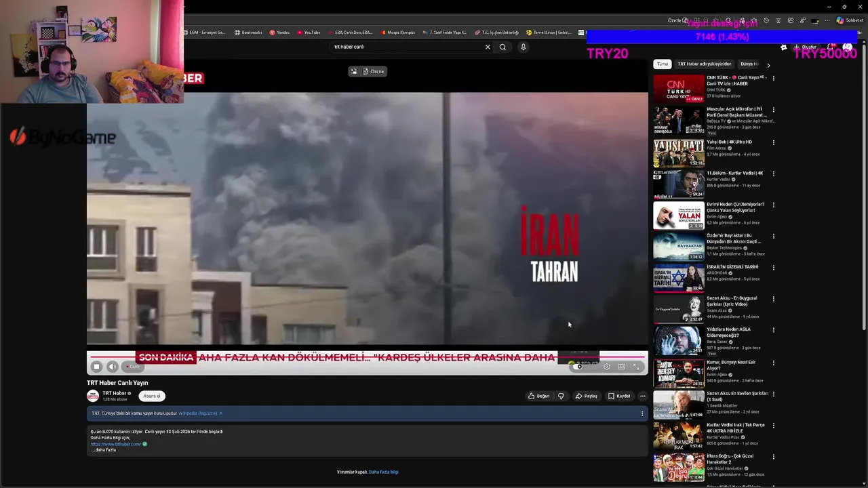Like the video with Beğen button
Viewport: 868px width, 488px height.
tap(538, 396)
